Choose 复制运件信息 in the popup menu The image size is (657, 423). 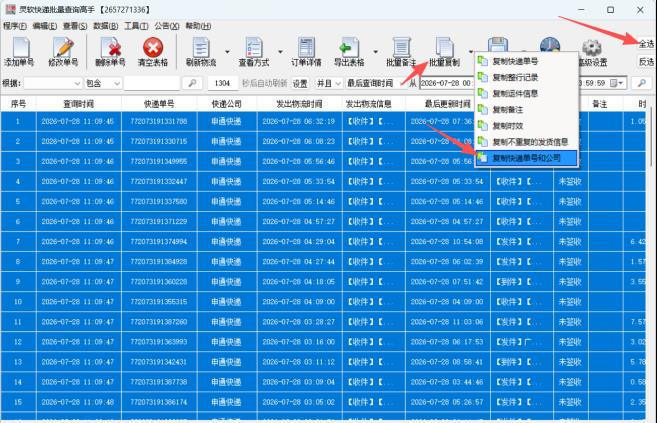[x=526, y=93]
